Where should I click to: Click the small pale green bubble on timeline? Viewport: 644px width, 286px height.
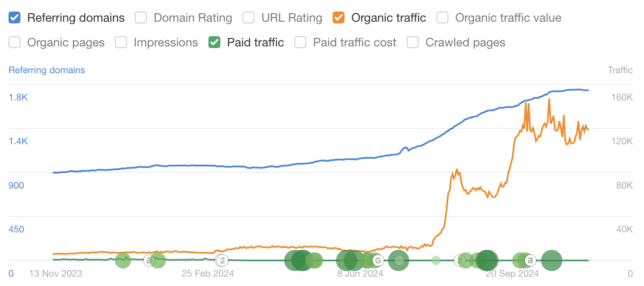point(436,260)
